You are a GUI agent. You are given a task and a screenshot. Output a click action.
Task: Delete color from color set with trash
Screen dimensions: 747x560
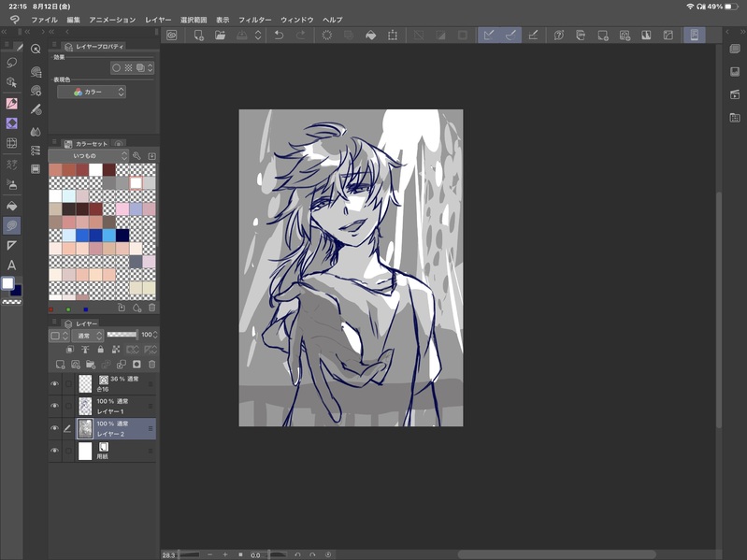(152, 308)
